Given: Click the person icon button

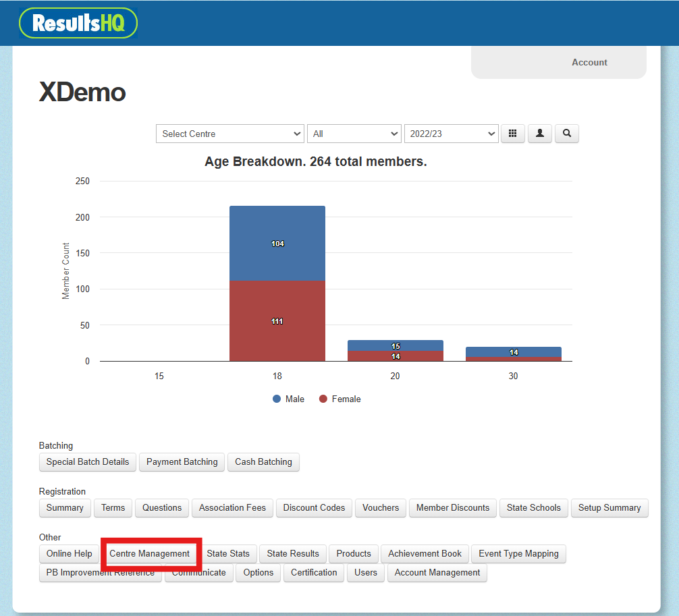Looking at the screenshot, I should click(539, 134).
